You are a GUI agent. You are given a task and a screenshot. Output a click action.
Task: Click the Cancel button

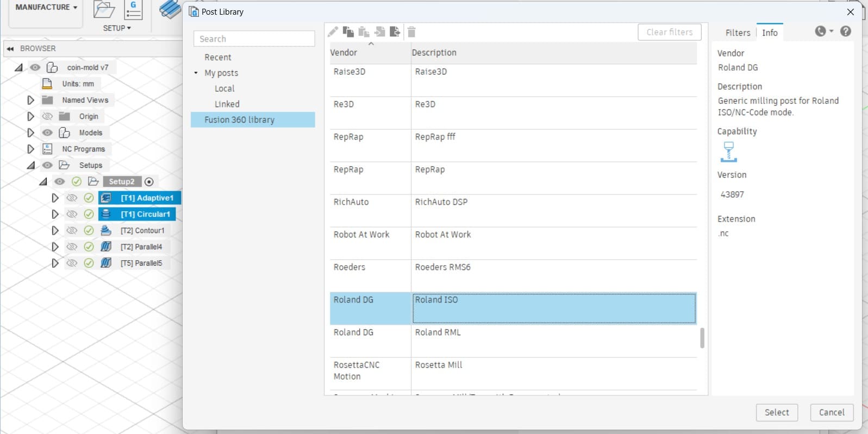[832, 412]
